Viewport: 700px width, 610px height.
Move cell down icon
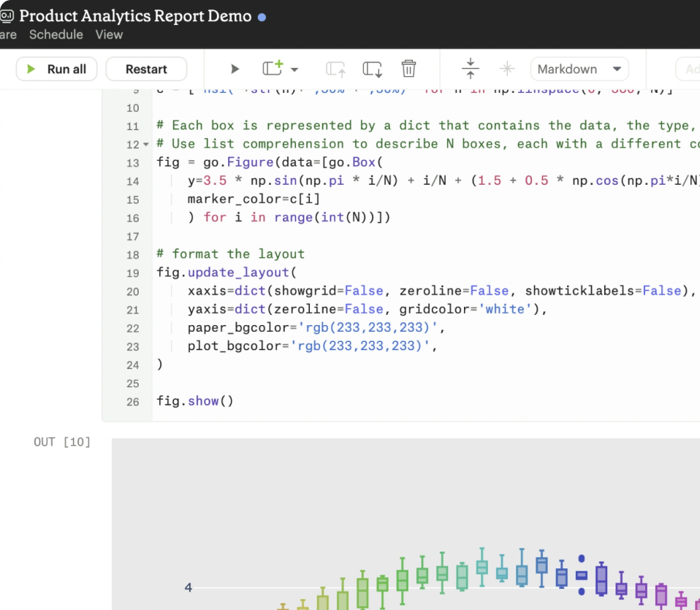tap(373, 69)
